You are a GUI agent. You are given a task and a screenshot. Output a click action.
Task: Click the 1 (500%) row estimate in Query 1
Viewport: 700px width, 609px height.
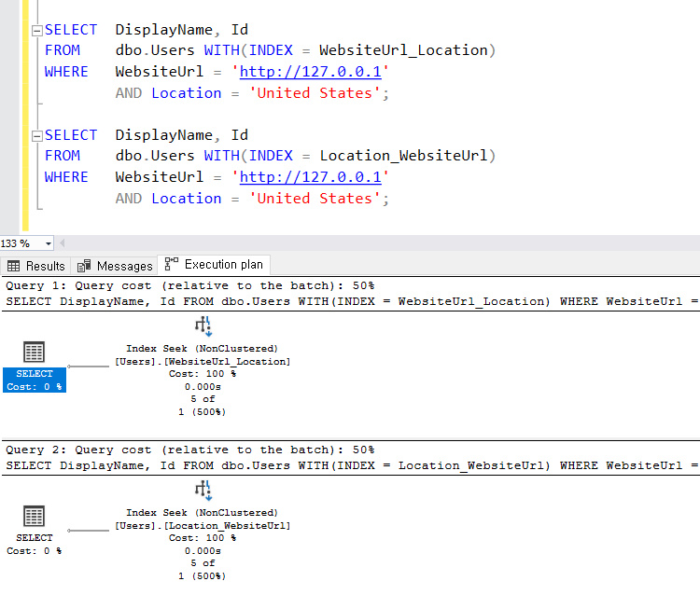click(203, 412)
